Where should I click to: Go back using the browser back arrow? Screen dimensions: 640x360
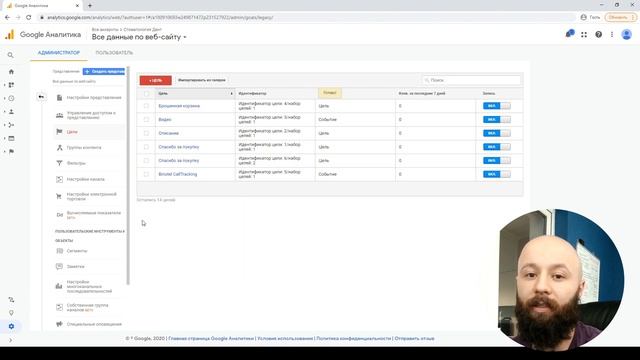[x=7, y=17]
